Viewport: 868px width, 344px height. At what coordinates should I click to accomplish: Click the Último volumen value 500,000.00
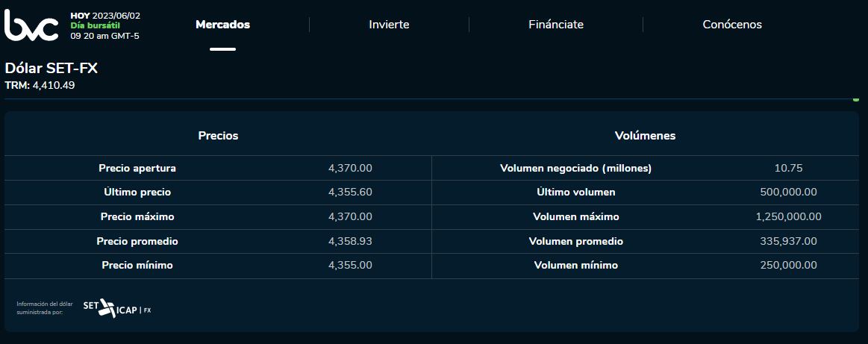tap(788, 193)
